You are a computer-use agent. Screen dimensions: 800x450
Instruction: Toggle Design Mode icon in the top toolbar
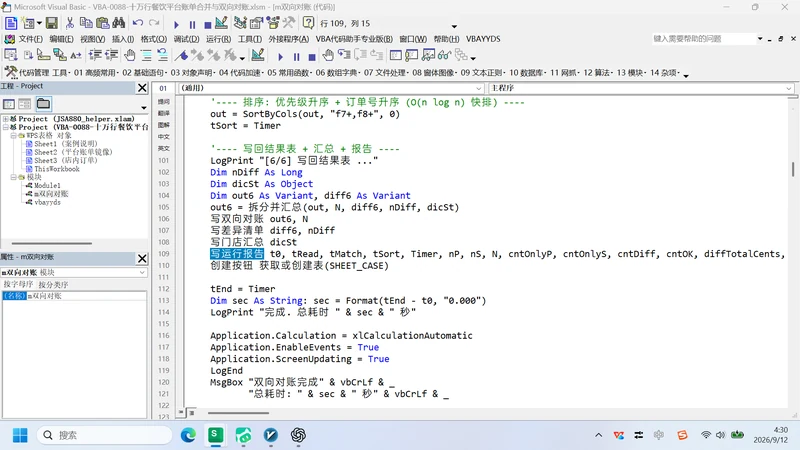click(x=221, y=23)
